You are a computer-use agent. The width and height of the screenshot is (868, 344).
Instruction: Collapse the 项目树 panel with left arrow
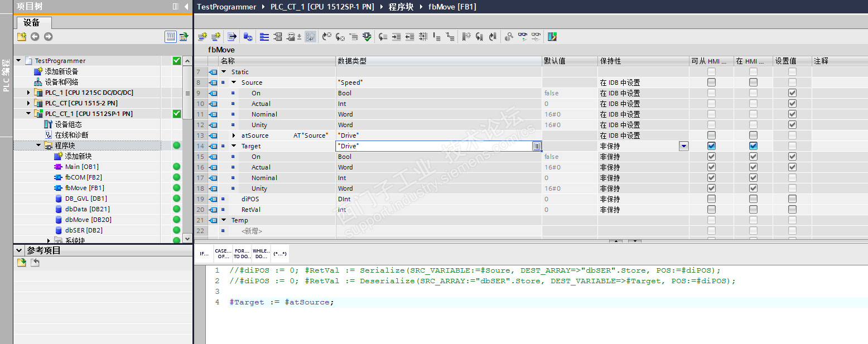[x=186, y=7]
